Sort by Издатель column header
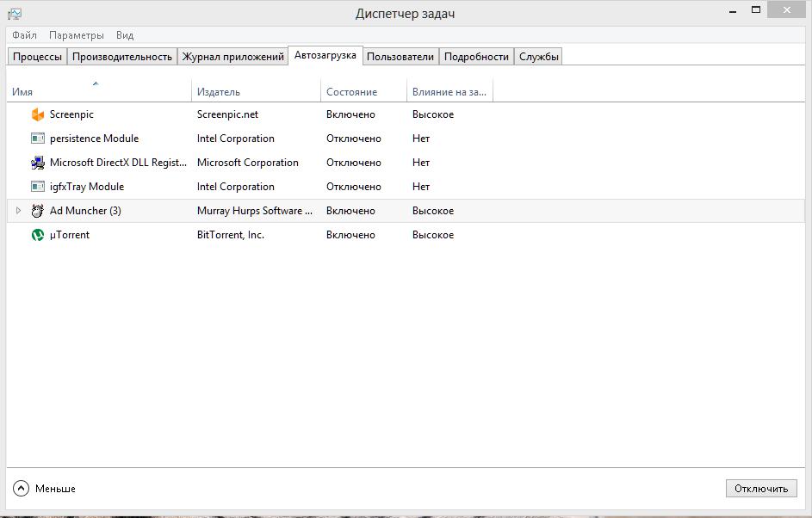 [219, 92]
